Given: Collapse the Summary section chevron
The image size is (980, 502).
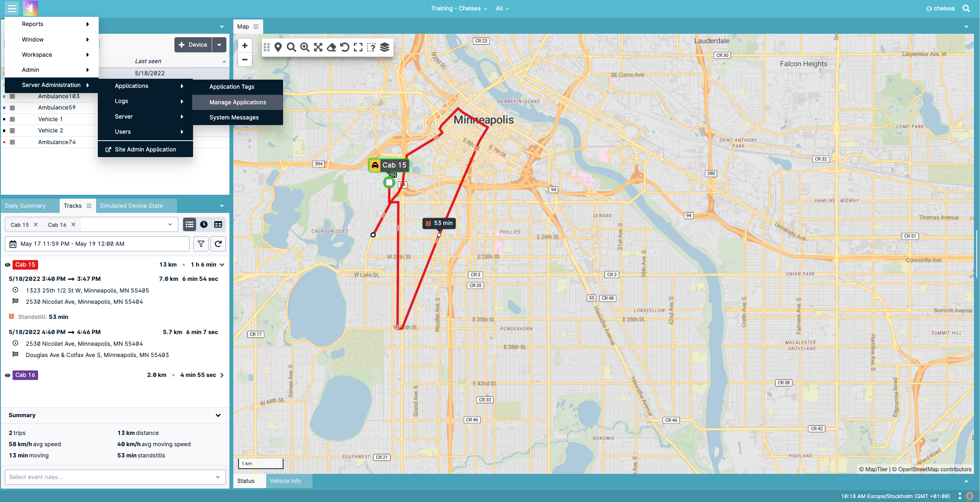Looking at the screenshot, I should (x=218, y=415).
